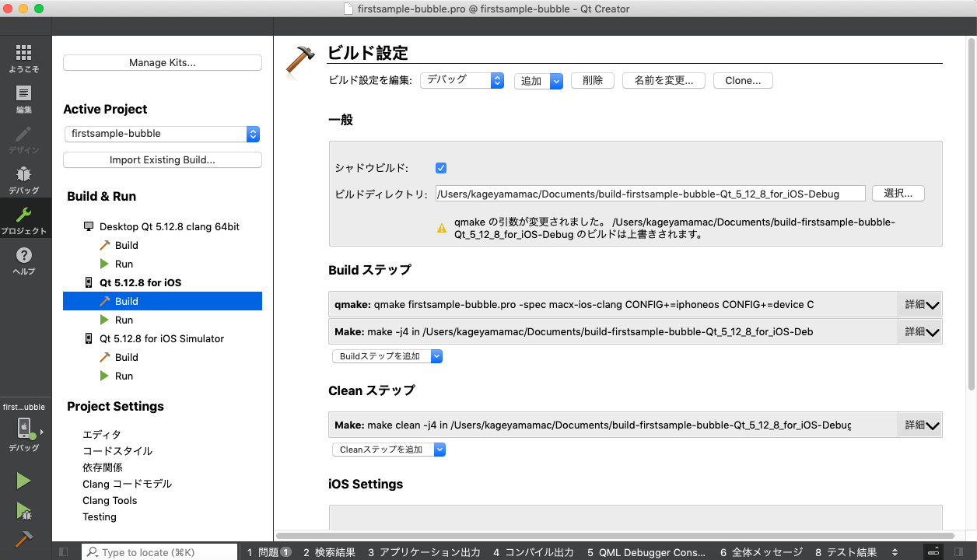This screenshot has height=560, width=977.
Task: Open Clang Tools settings
Action: (110, 500)
